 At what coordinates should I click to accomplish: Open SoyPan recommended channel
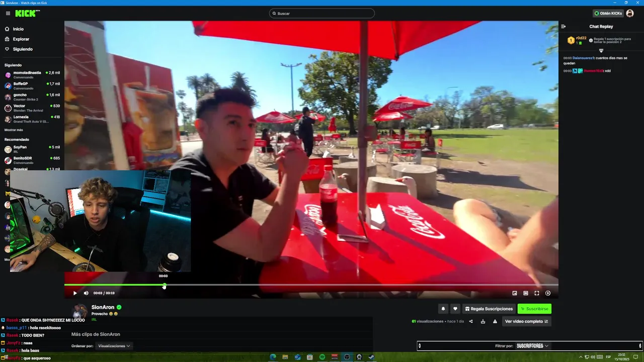coord(32,149)
